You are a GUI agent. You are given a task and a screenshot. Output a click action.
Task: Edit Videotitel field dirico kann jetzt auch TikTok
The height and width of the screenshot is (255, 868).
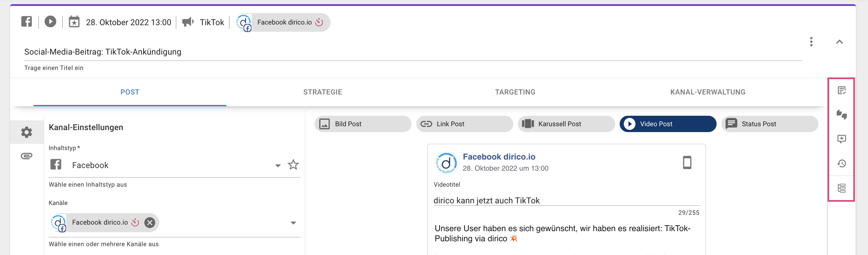[566, 201]
